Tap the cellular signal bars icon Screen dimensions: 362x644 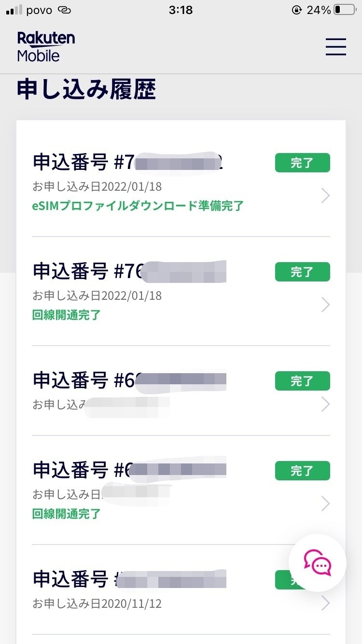coord(14,10)
